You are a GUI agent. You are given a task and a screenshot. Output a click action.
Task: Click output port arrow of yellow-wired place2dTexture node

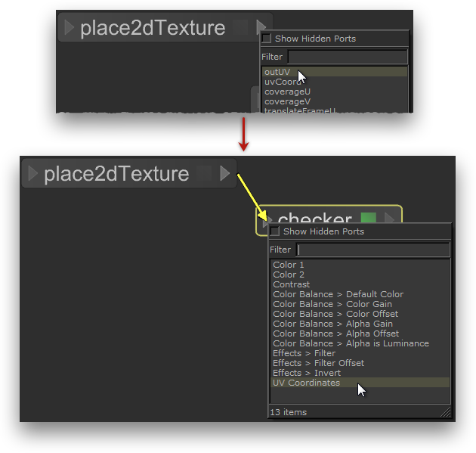click(224, 174)
